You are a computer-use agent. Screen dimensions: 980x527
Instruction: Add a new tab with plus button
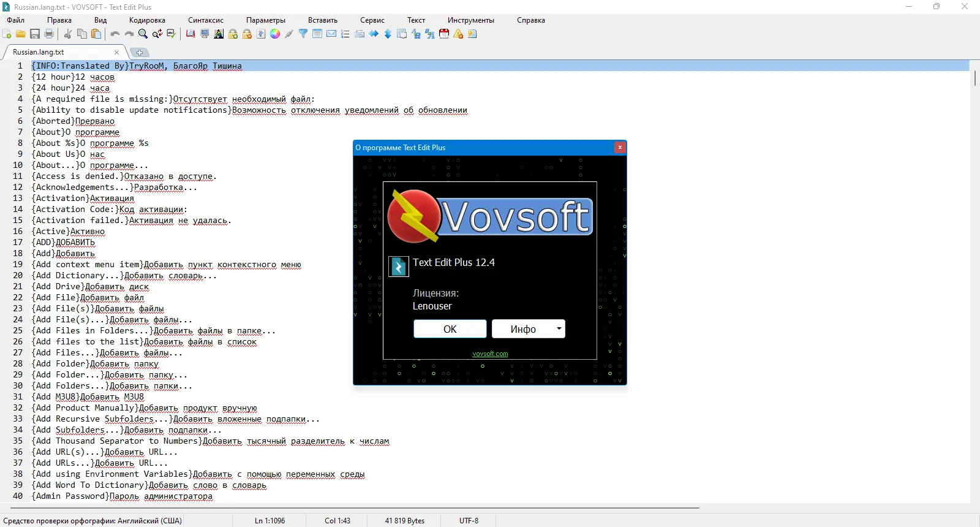140,53
